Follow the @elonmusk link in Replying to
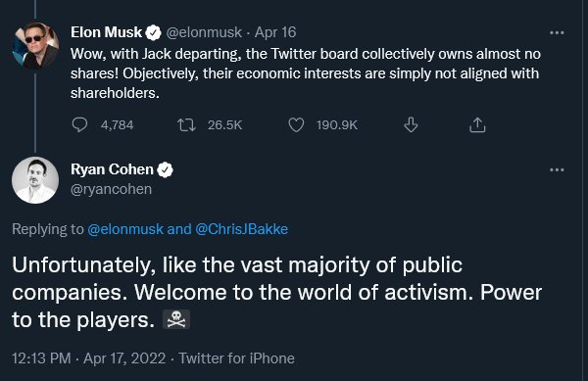Viewport: 588px width, 381px height. coord(125,229)
